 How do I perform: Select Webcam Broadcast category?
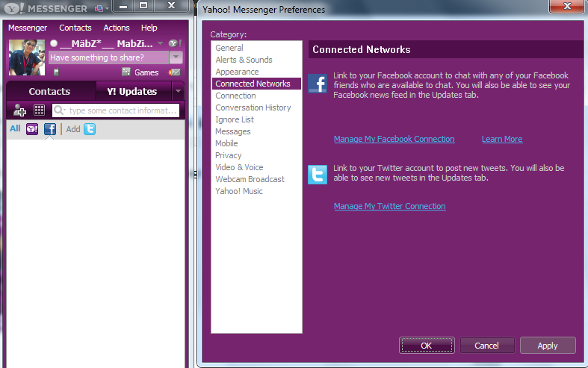pos(256,179)
